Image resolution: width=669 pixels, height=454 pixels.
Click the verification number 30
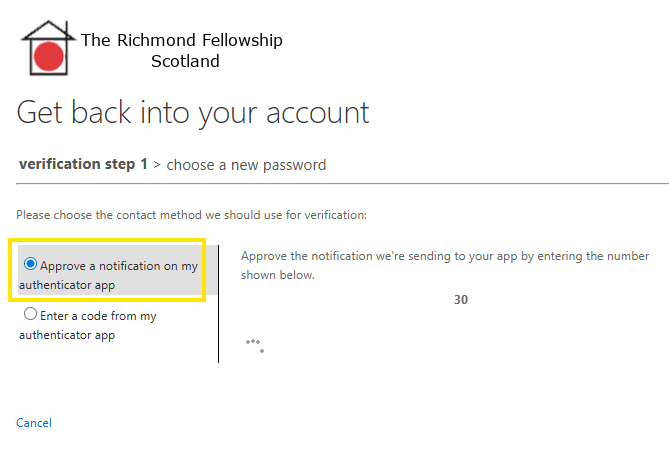[x=461, y=299]
